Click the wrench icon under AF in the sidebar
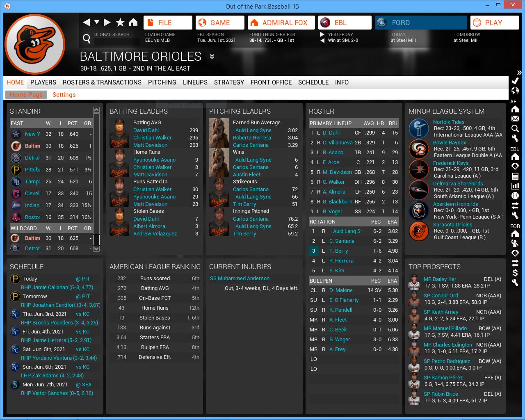525x420 pixels. pos(515,138)
